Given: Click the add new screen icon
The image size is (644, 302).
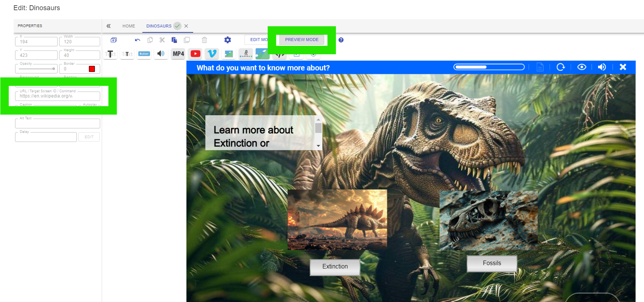Looking at the screenshot, I should 114,40.
